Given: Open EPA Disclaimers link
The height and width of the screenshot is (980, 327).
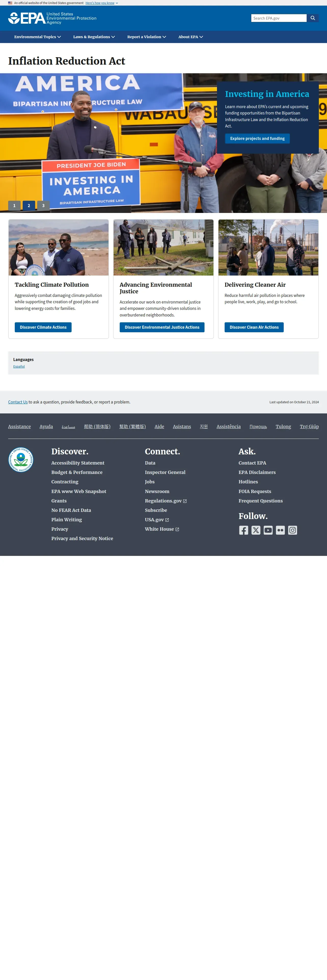Looking at the screenshot, I should tap(257, 472).
